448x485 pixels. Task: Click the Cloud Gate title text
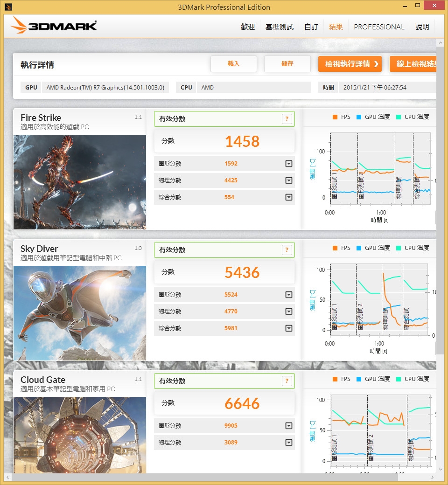(x=43, y=380)
